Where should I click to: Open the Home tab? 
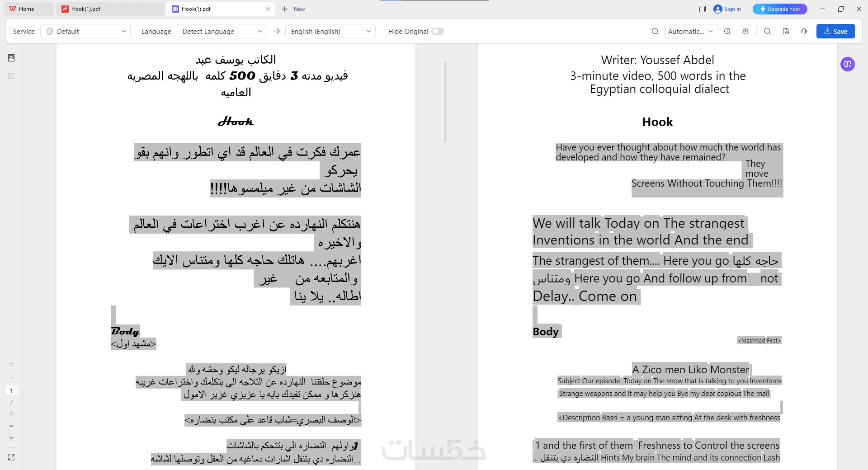coord(28,9)
